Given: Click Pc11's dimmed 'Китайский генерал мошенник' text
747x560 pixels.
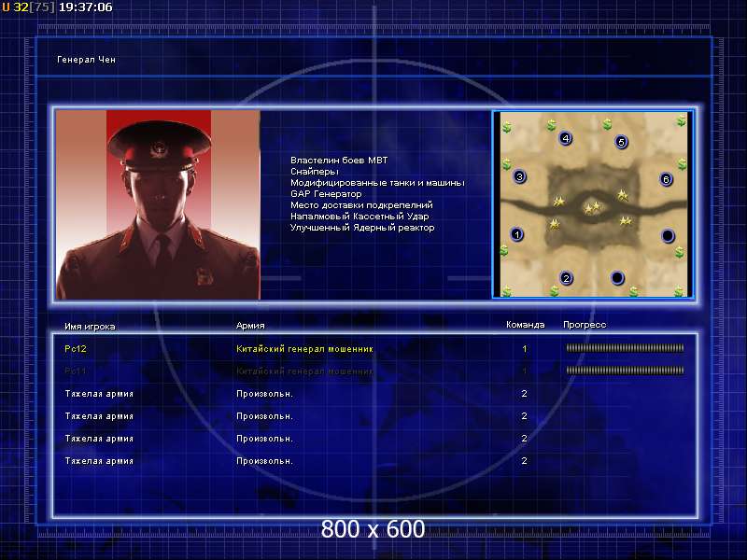Looking at the screenshot, I should pyautogui.click(x=305, y=371).
